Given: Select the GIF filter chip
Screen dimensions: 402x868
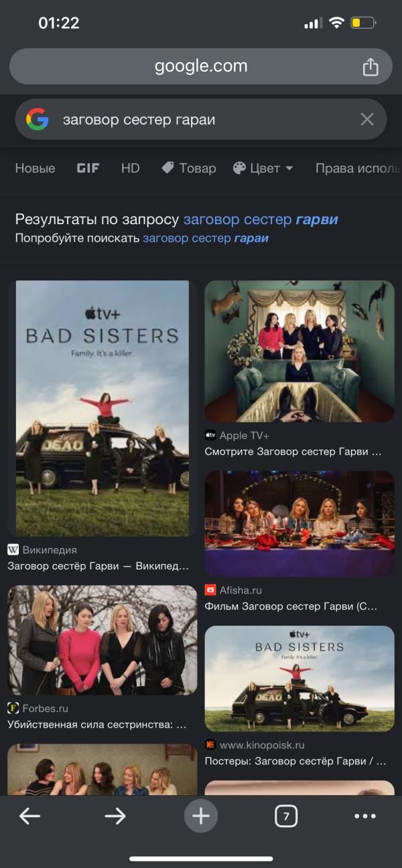Looking at the screenshot, I should [88, 168].
